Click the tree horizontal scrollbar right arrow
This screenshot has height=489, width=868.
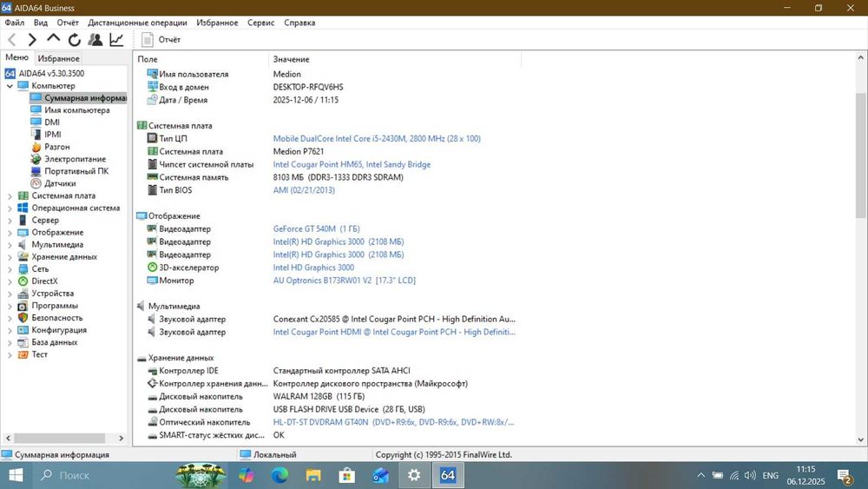point(122,438)
